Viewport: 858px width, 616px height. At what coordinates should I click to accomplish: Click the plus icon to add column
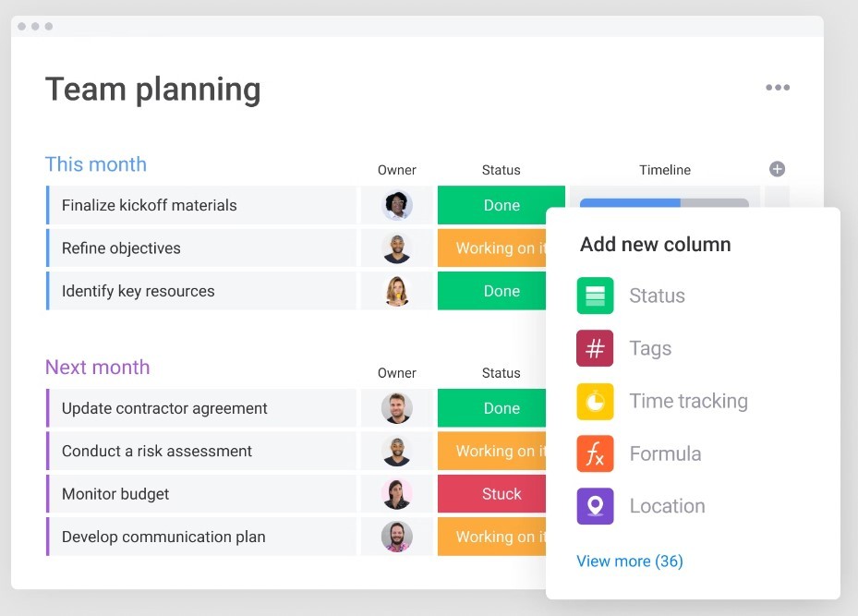click(777, 169)
